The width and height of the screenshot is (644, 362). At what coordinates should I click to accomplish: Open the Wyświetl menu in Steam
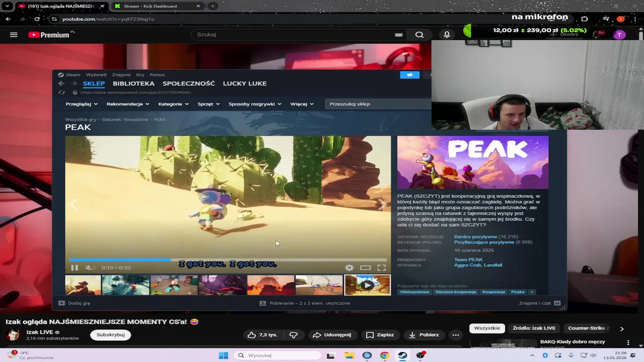(96, 75)
